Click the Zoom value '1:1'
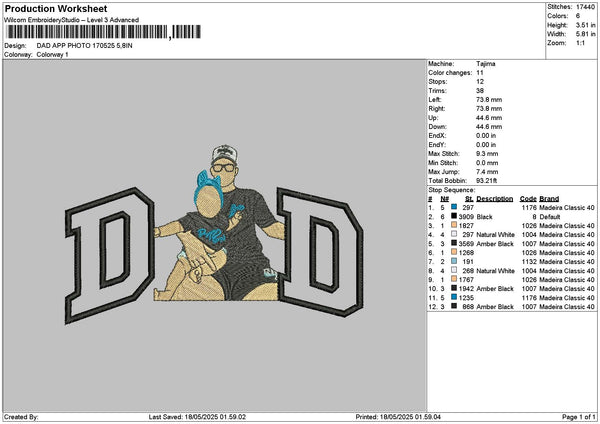Screen dimensions: 600x424 tap(580, 43)
